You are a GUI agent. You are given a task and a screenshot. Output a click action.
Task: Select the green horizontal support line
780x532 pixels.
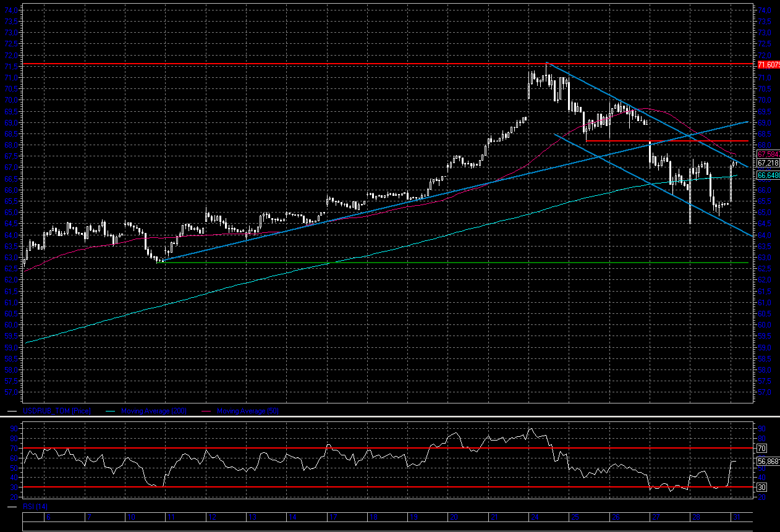pyautogui.click(x=433, y=263)
